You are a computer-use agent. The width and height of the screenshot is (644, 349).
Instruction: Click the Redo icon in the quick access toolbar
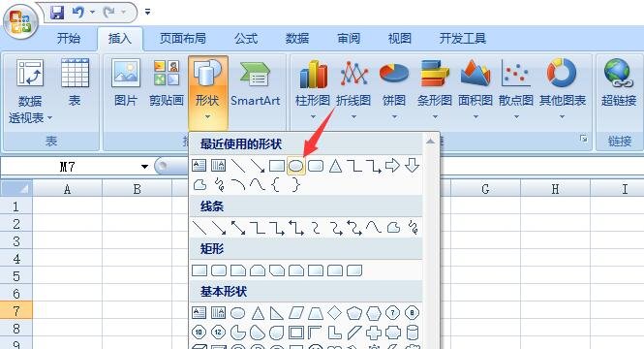pyautogui.click(x=109, y=13)
